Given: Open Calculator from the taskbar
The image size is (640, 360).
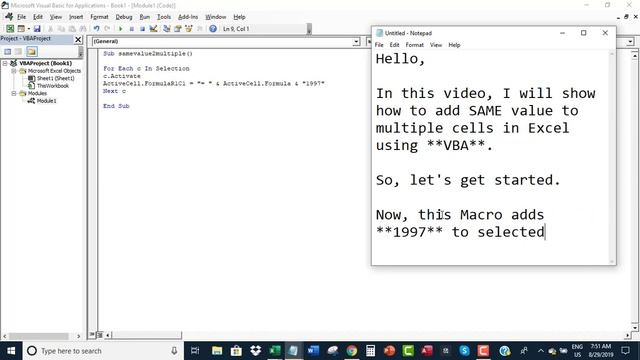Looking at the screenshot, I should (371, 351).
